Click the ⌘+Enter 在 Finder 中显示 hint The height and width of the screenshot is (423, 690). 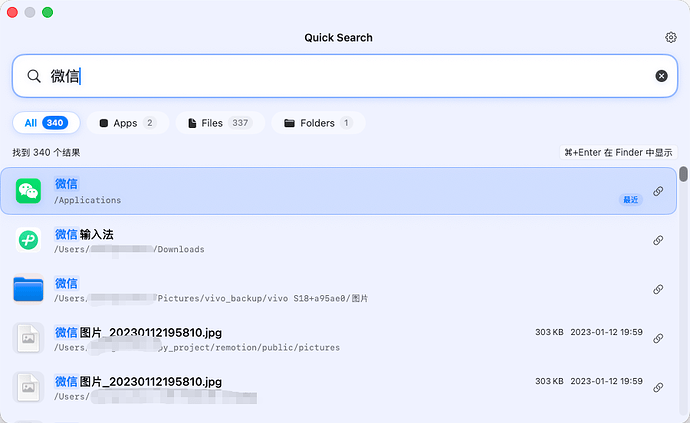coord(618,152)
